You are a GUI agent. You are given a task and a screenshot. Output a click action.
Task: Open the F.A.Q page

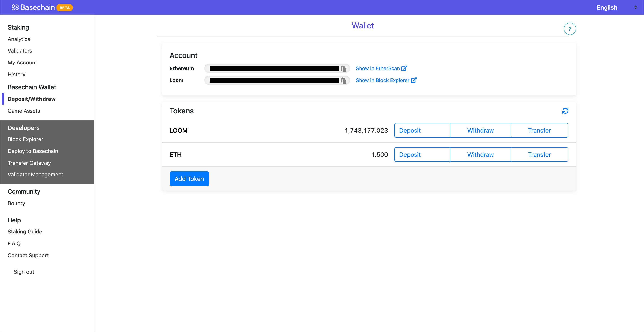pyautogui.click(x=14, y=243)
